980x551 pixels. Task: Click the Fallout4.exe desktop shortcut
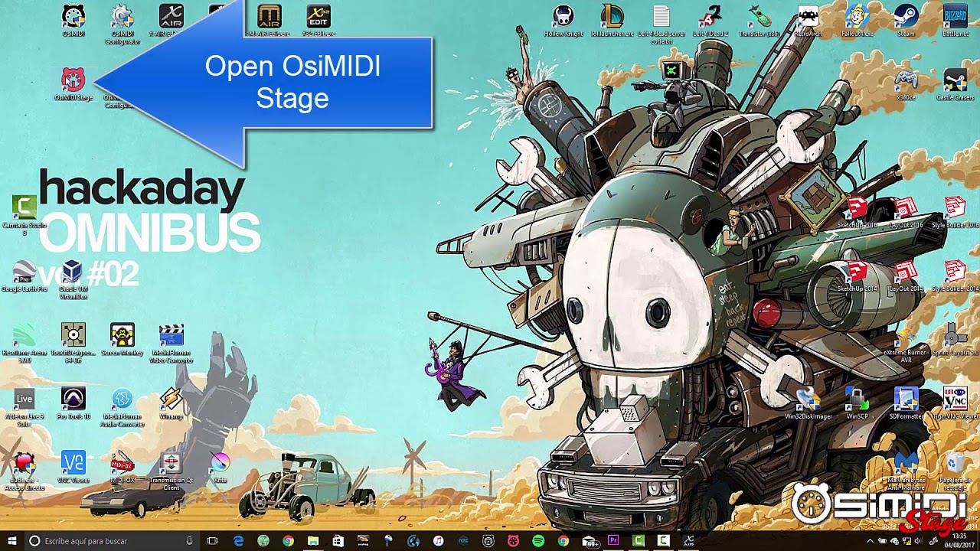(857, 21)
